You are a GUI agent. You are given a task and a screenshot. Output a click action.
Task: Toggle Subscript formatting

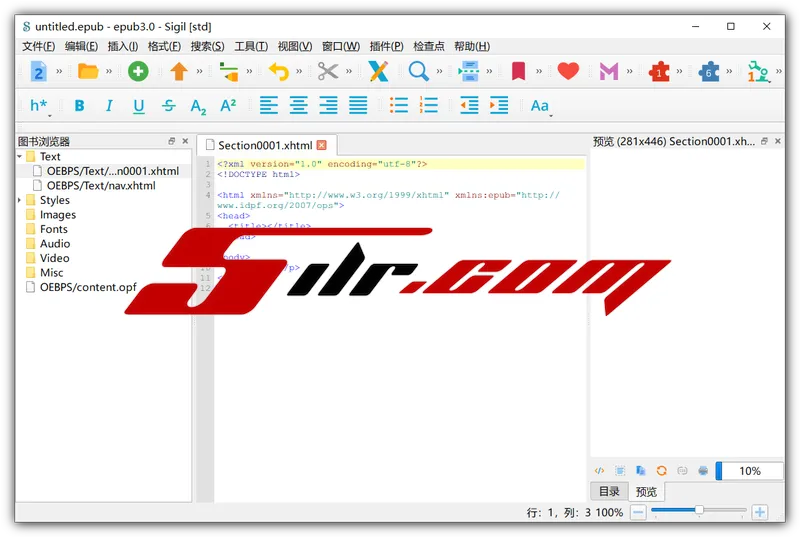pyautogui.click(x=198, y=107)
